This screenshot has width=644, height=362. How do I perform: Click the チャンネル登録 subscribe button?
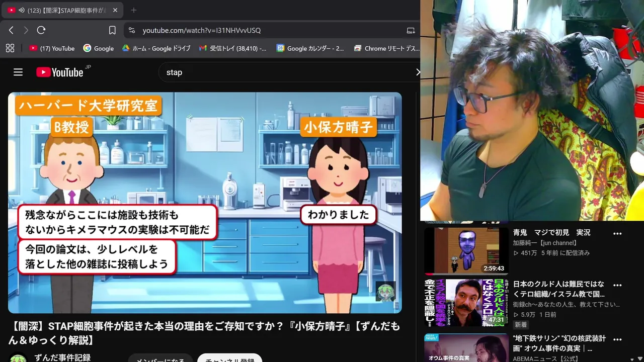coord(229,358)
